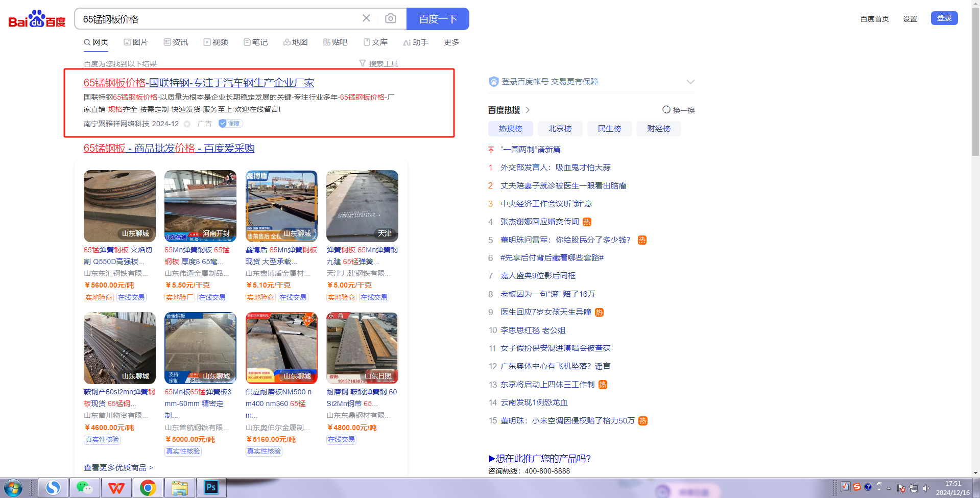Open the 65锰弹簧钢板 火焰切割 product thumbnail
Image resolution: width=980 pixels, height=498 pixels.
[119, 206]
